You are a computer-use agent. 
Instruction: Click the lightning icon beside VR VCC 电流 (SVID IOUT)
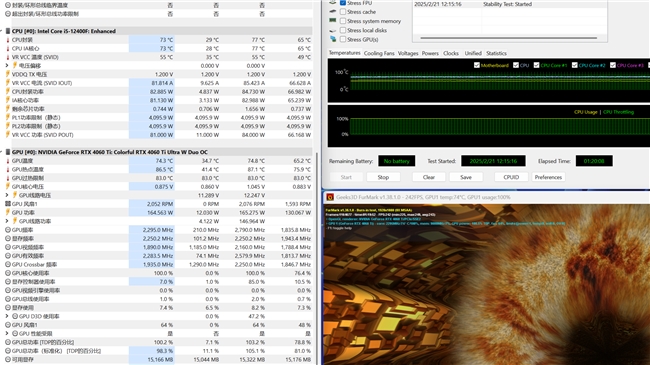click(x=7, y=83)
